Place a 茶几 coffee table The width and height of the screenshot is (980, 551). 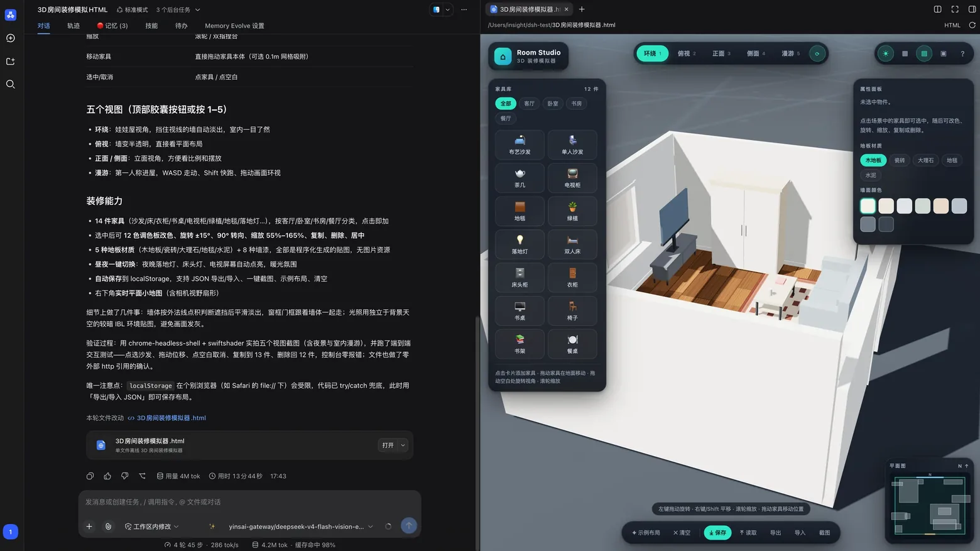click(520, 178)
